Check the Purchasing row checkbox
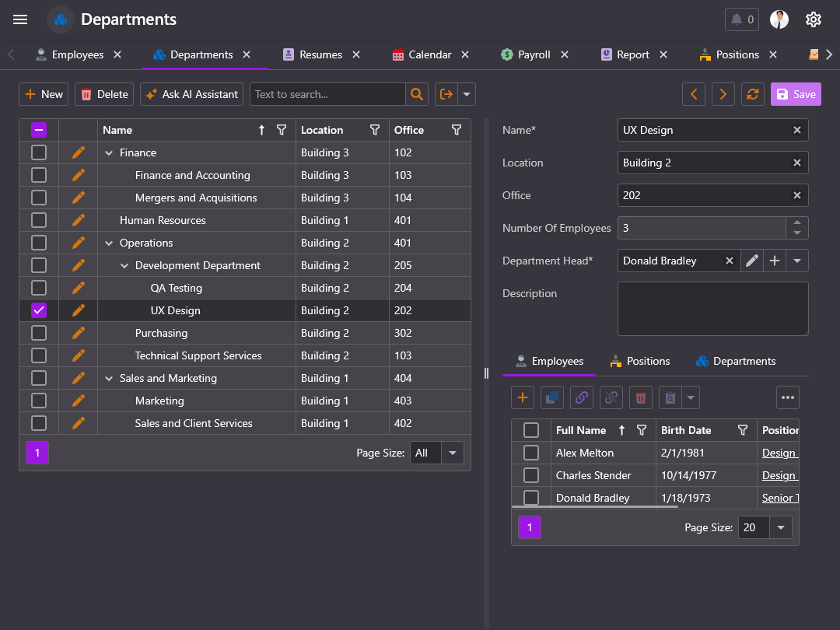Screen dimensions: 840x630 pos(39,333)
